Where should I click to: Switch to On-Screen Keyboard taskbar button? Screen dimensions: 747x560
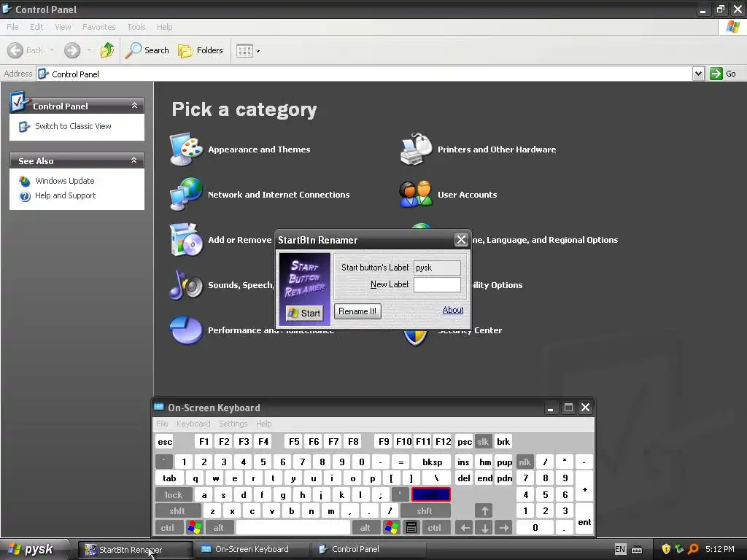click(x=252, y=549)
